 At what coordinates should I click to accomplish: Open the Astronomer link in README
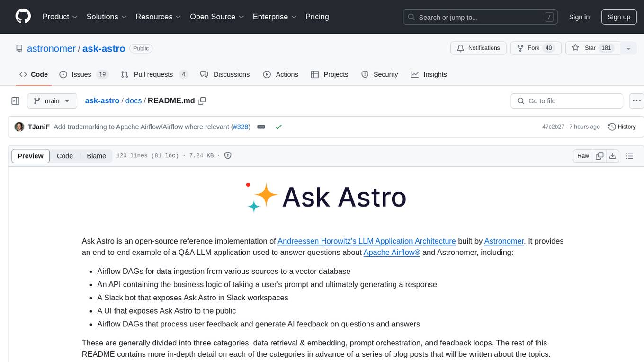click(504, 241)
